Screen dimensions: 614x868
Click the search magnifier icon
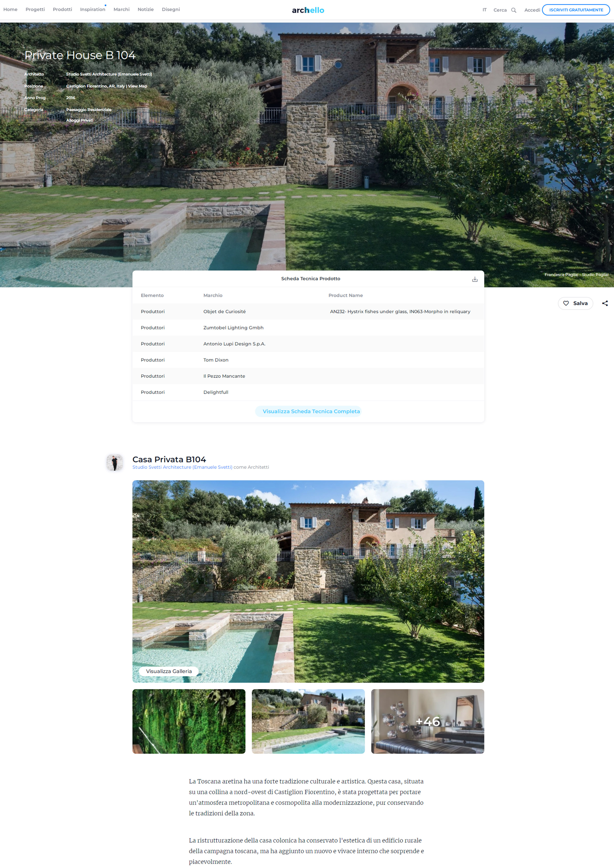click(x=513, y=10)
